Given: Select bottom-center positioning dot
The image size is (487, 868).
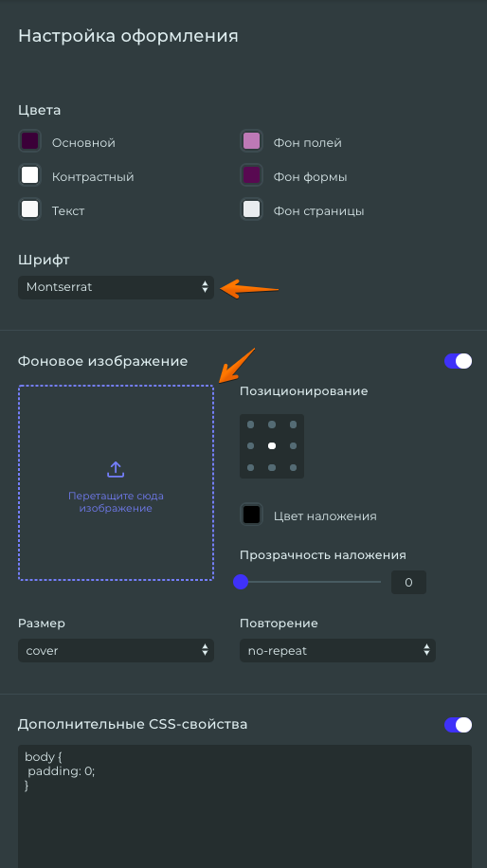Looking at the screenshot, I should (x=272, y=468).
